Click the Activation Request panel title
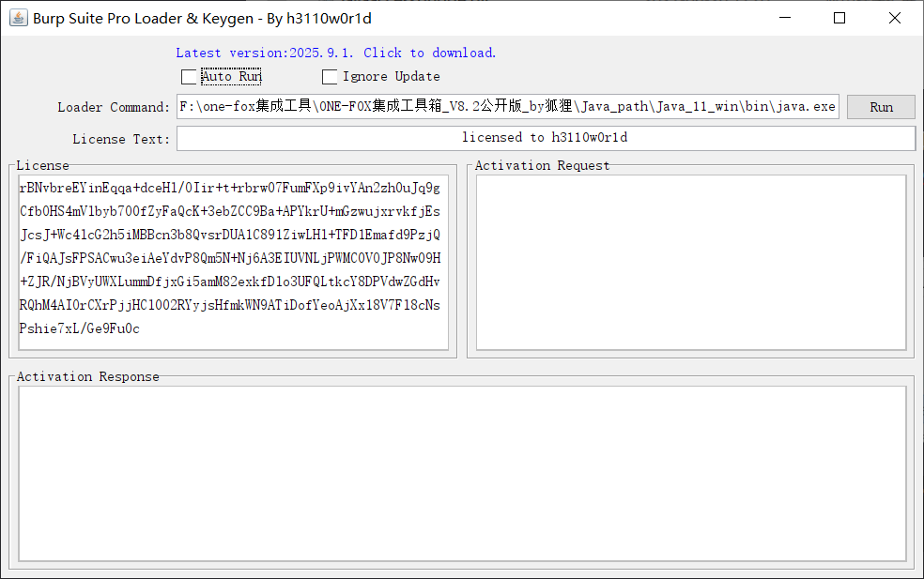Image resolution: width=924 pixels, height=579 pixels. pos(542,165)
